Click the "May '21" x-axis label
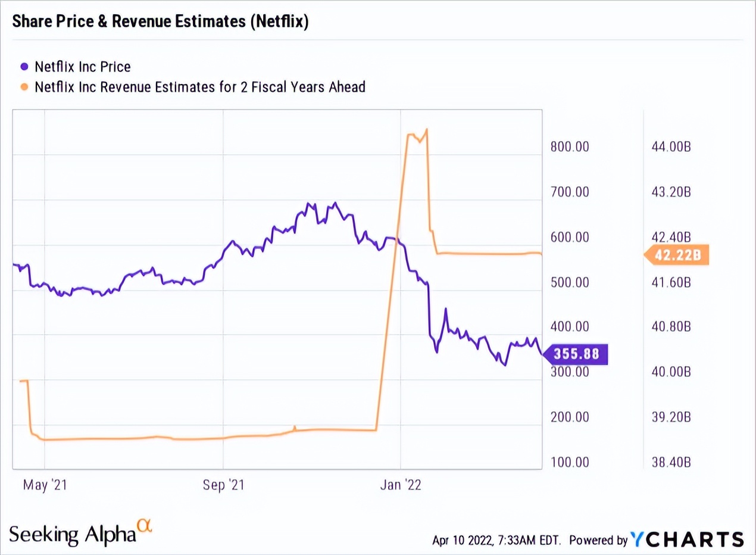 point(46,485)
